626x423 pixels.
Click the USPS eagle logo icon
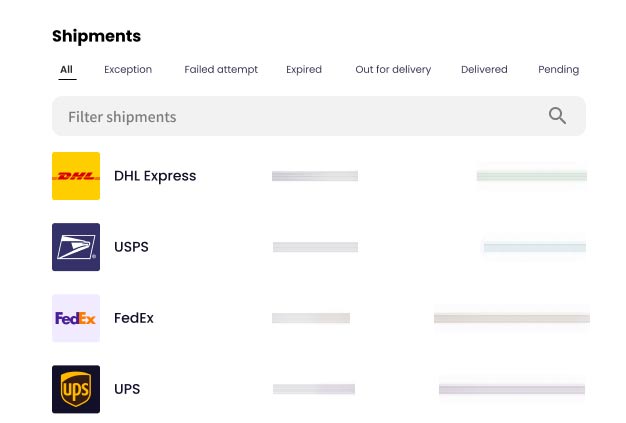tap(76, 247)
